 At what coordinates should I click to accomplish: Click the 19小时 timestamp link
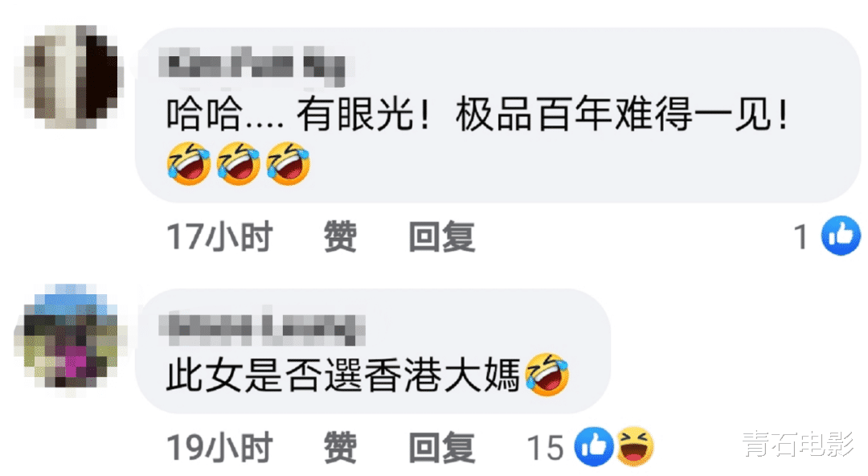tap(219, 447)
